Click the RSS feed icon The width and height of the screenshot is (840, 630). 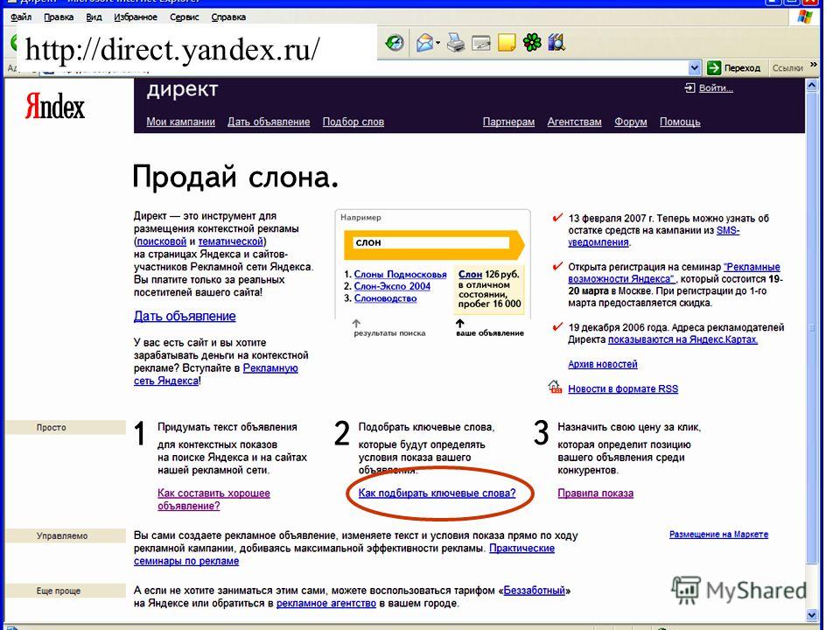pos(555,387)
